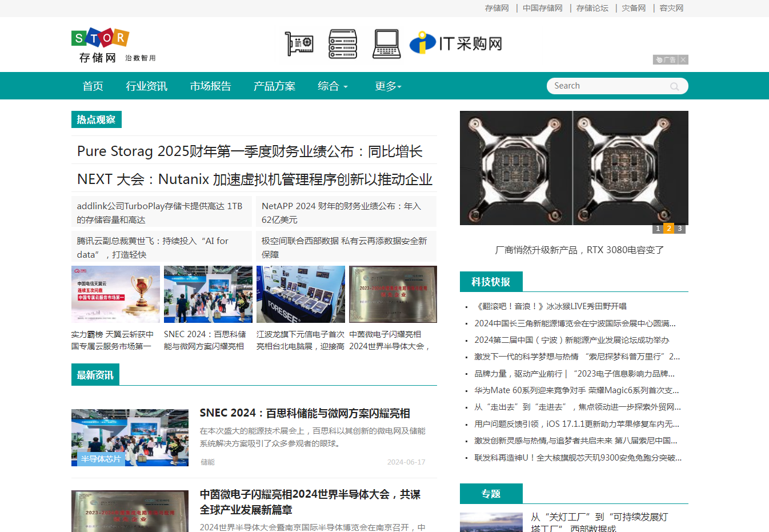This screenshot has height=532, width=769.
Task: Click the 储能 category tag
Action: [207, 462]
